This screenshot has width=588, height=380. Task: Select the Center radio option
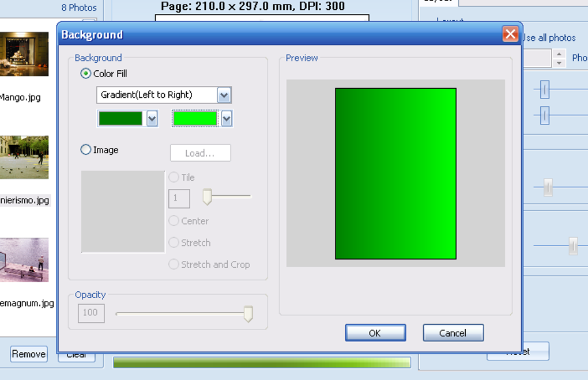pos(174,221)
